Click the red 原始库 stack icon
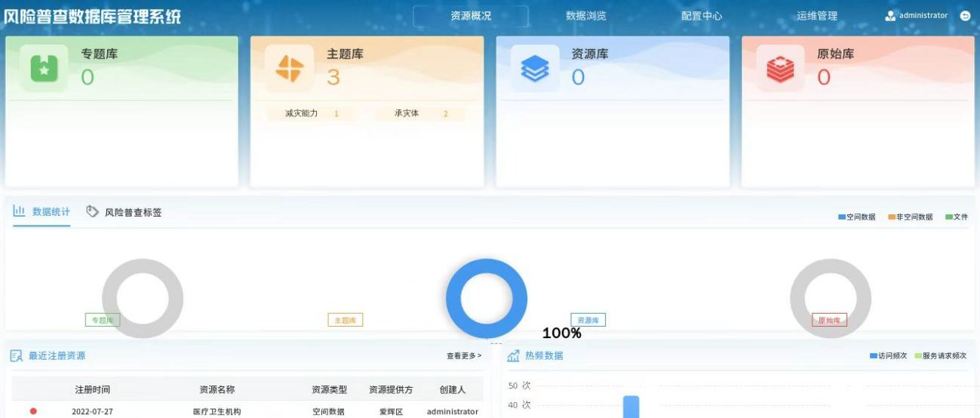This screenshot has height=418, width=980. (781, 69)
